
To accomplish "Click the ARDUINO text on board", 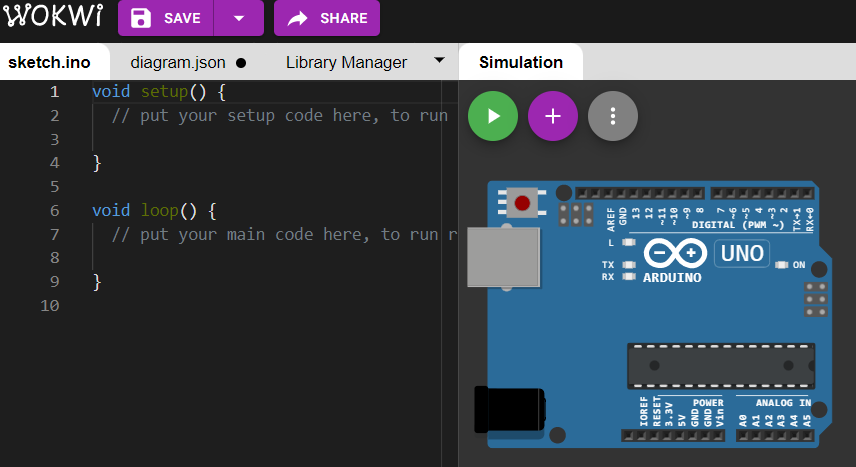I will point(672,277).
